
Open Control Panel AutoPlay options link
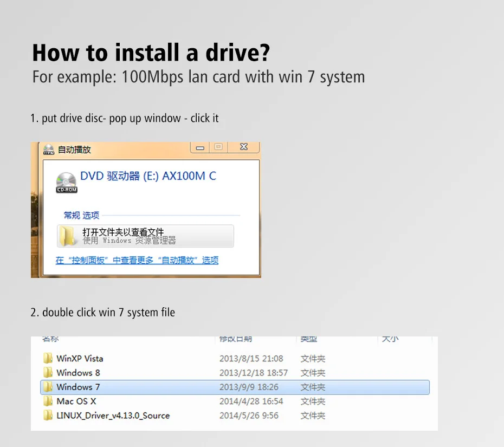137,260
